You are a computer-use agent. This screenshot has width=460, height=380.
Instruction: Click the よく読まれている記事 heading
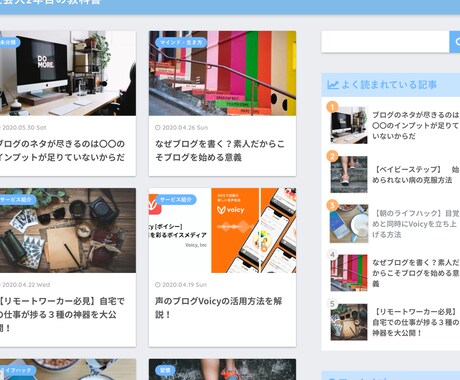point(389,85)
